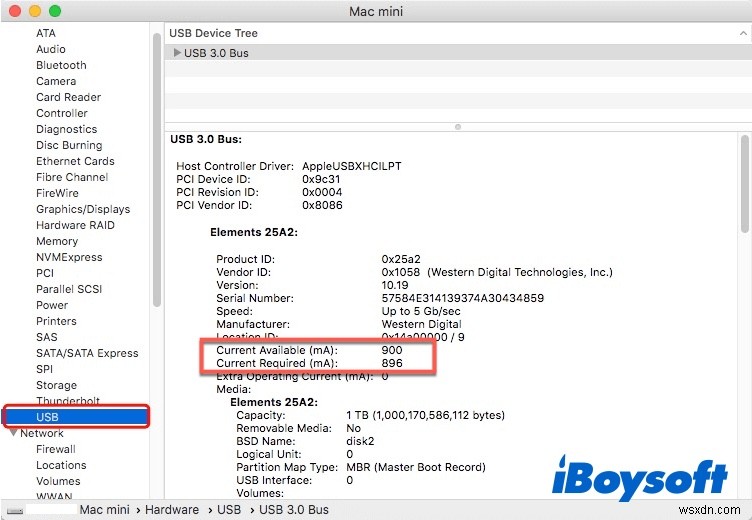Select Audio in the sidebar

point(51,49)
